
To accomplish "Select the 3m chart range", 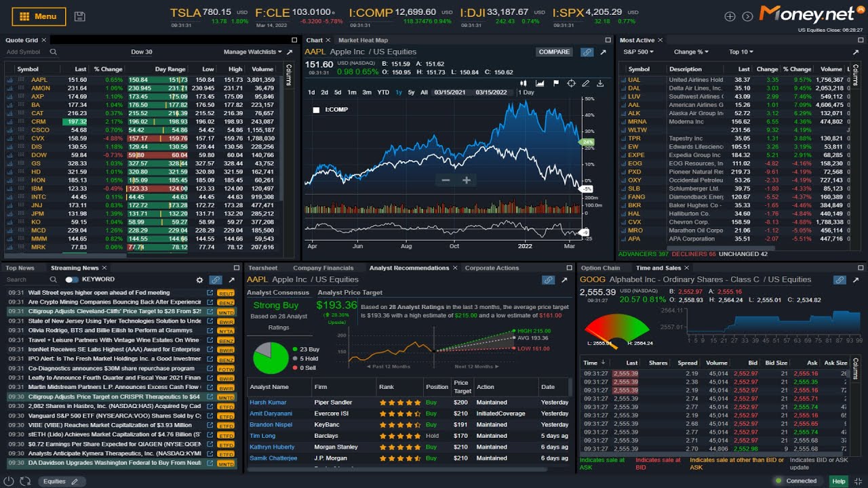I will click(367, 92).
